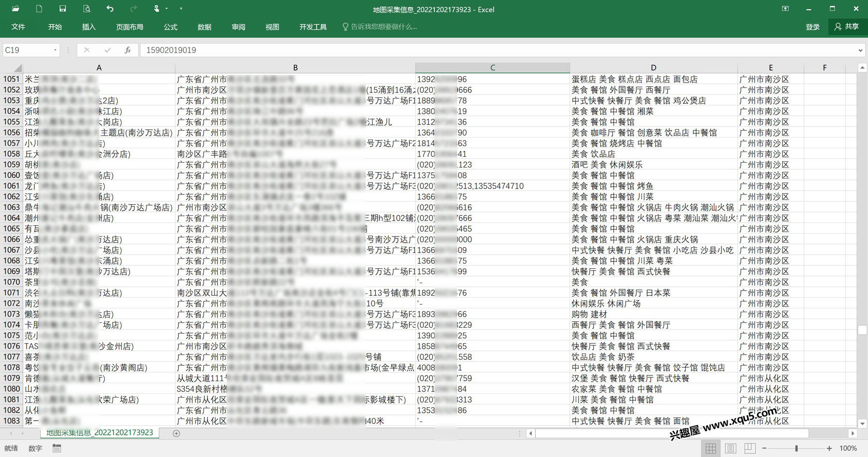The width and height of the screenshot is (868, 457).
Task: Switch to the 插入 ribbon tab
Action: (x=89, y=27)
